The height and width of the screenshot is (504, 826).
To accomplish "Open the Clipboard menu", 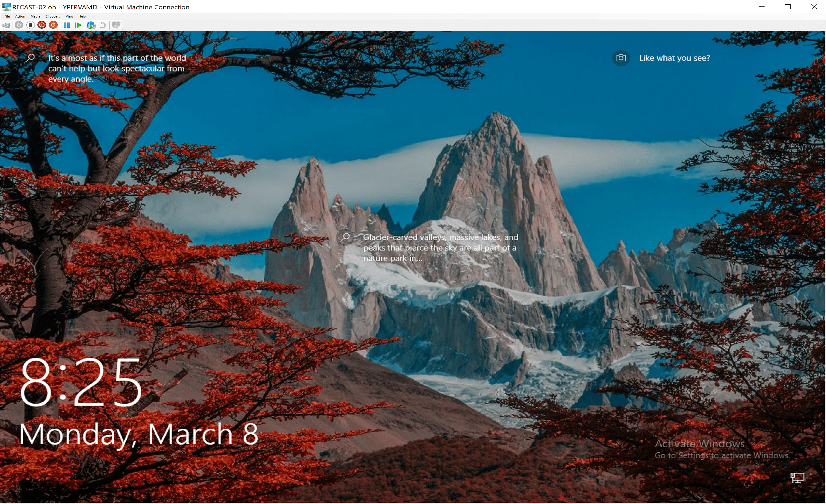I will point(53,16).
